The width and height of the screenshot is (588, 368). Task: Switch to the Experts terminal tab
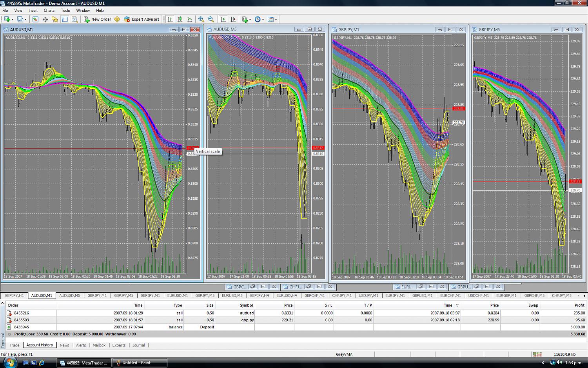[x=119, y=345]
